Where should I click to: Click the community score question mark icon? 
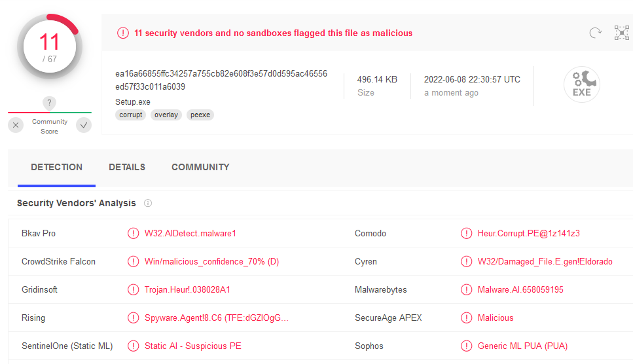(x=49, y=103)
